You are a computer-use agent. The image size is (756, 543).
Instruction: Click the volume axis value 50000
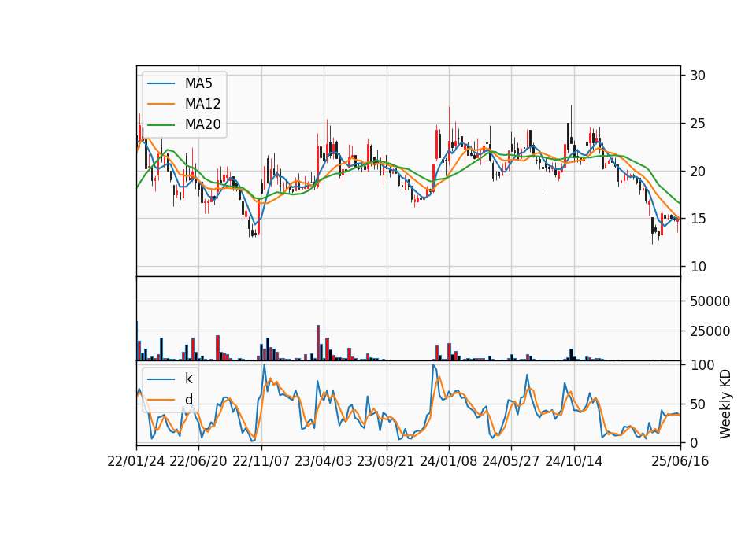pos(710,301)
